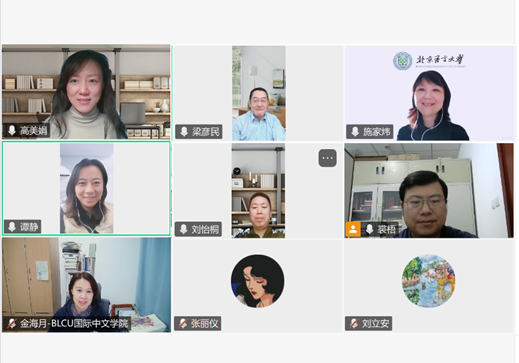Select the name label 刘立安
The height and width of the screenshot is (363, 519).
(x=375, y=323)
